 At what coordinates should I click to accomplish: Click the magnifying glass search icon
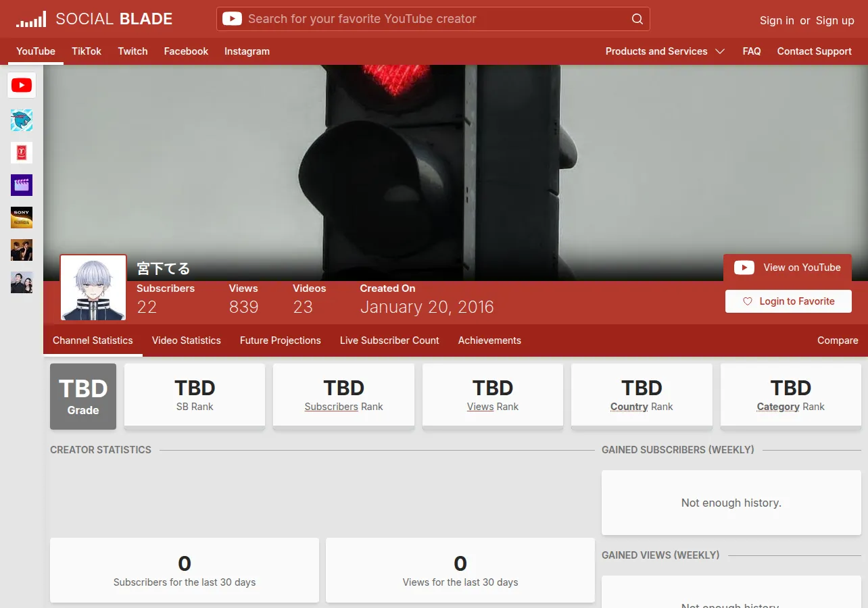pyautogui.click(x=637, y=19)
